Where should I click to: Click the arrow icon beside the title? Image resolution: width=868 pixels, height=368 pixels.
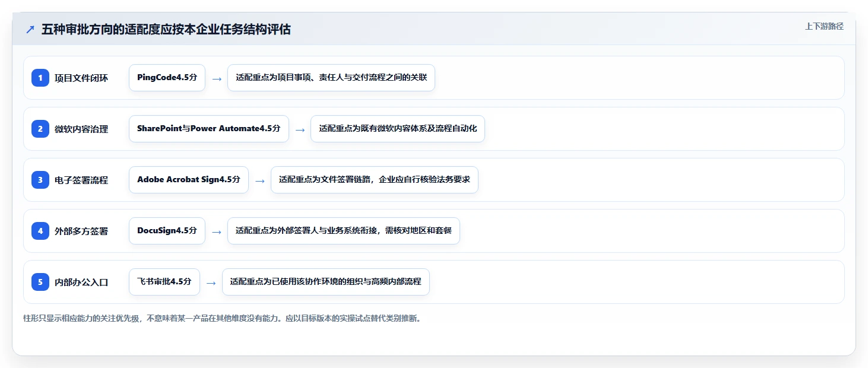pyautogui.click(x=30, y=30)
